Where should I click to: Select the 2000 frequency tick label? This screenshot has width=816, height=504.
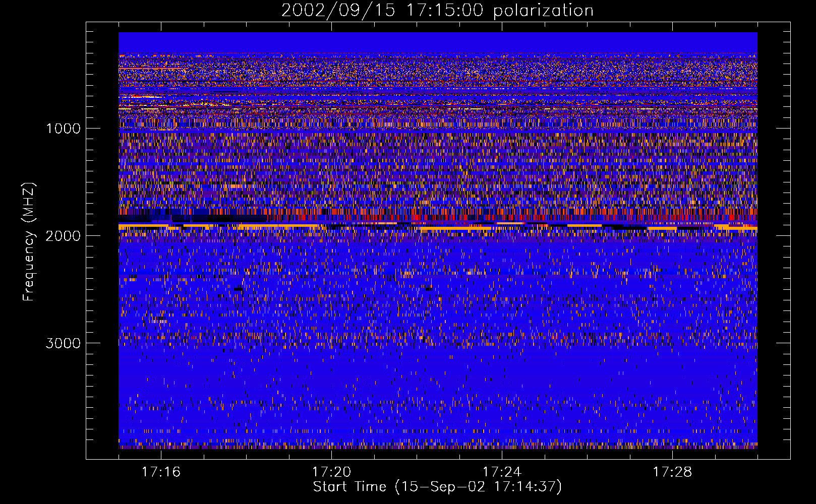pyautogui.click(x=63, y=236)
